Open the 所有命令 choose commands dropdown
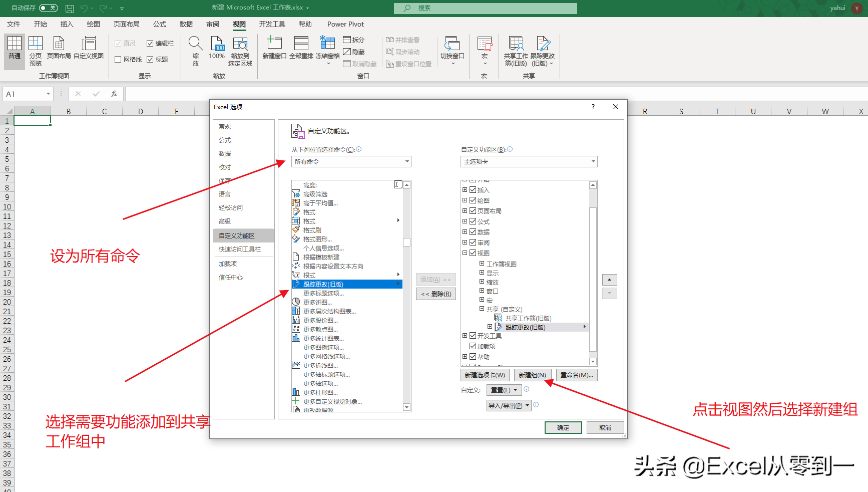The height and width of the screenshot is (492, 868). (x=351, y=161)
